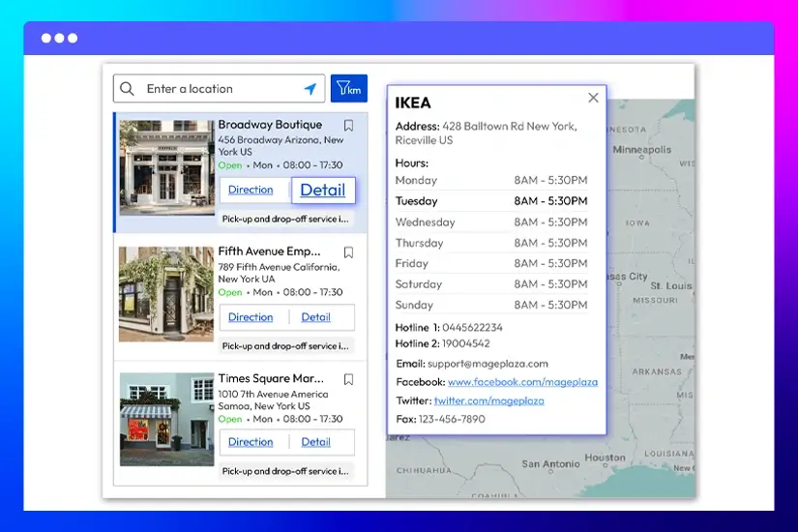Open the km distance filter button
Image resolution: width=798 pixels, height=532 pixels.
349,88
